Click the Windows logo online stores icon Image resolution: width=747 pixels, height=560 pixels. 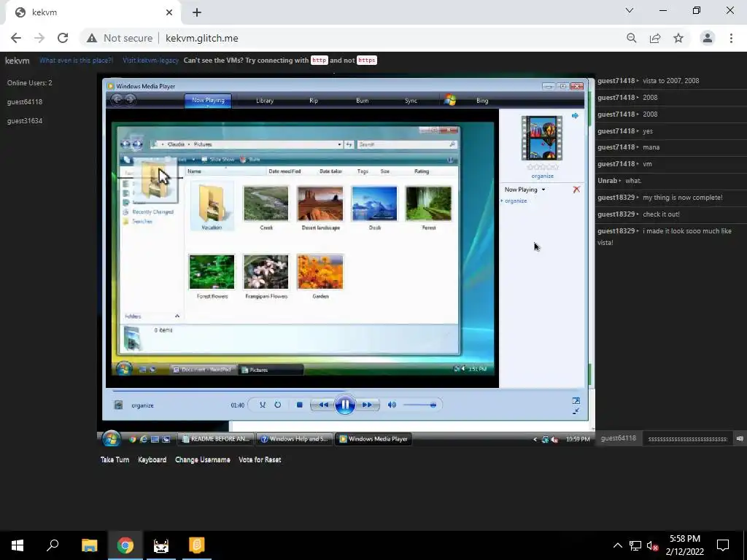click(x=450, y=100)
